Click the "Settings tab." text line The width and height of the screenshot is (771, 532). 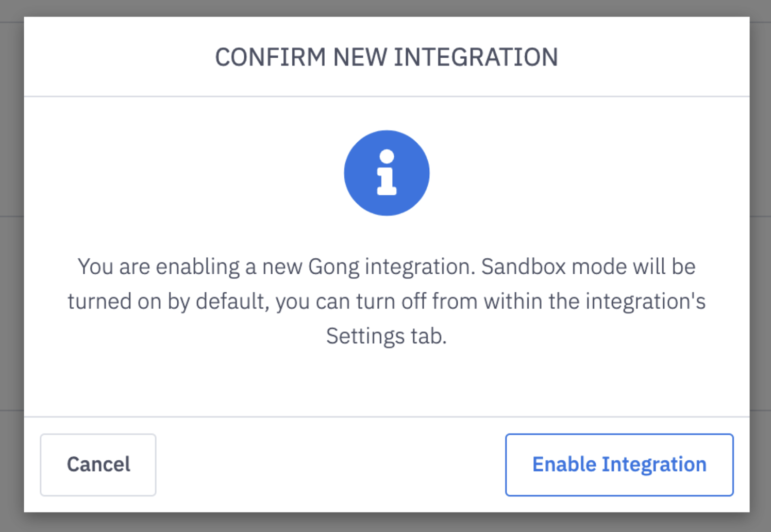coord(387,337)
